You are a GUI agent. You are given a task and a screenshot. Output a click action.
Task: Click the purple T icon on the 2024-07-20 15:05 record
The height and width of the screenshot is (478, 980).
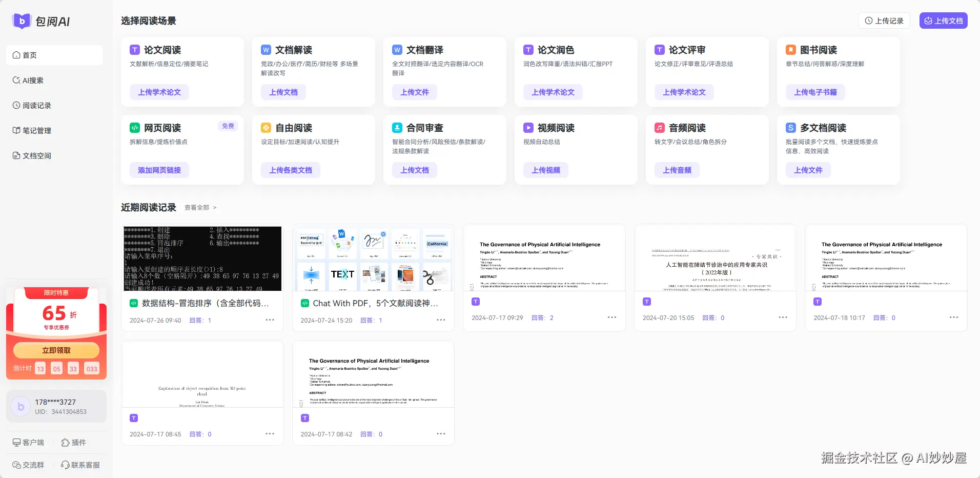[x=647, y=302]
